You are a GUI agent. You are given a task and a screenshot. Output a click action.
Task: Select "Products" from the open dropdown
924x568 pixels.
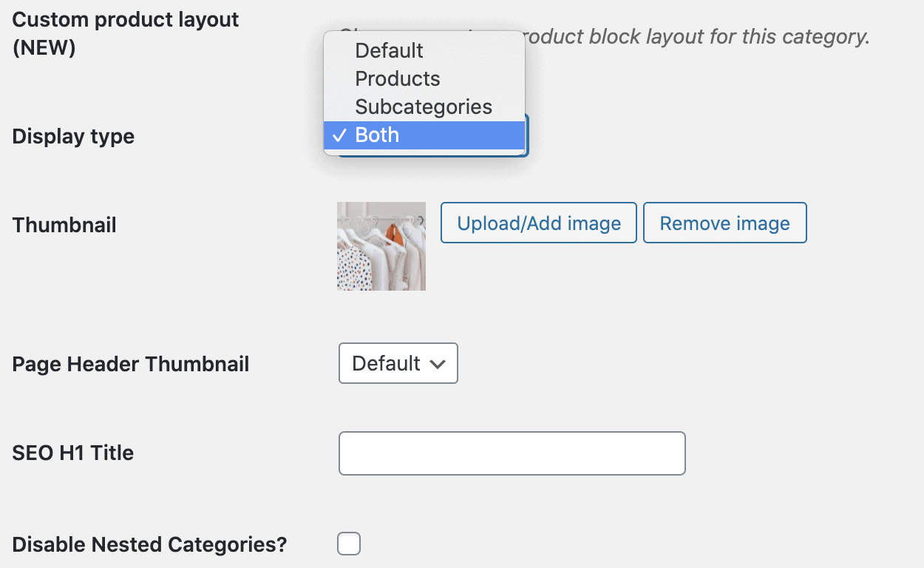[x=398, y=78]
